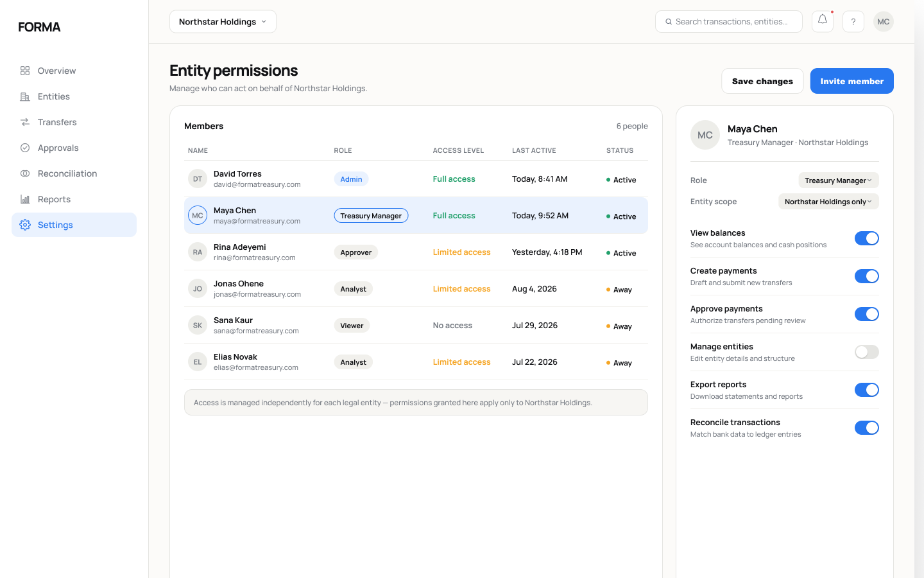The image size is (924, 578).
Task: Click David Torres Active status
Action: point(621,180)
